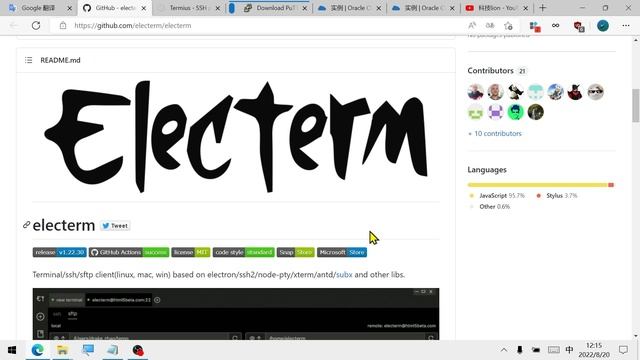Open a new browser tab with the plus button
The height and width of the screenshot is (360, 640).
click(x=542, y=8)
